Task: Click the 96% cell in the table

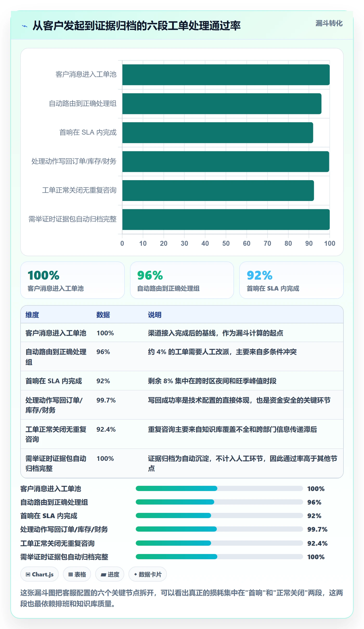Action: [103, 352]
